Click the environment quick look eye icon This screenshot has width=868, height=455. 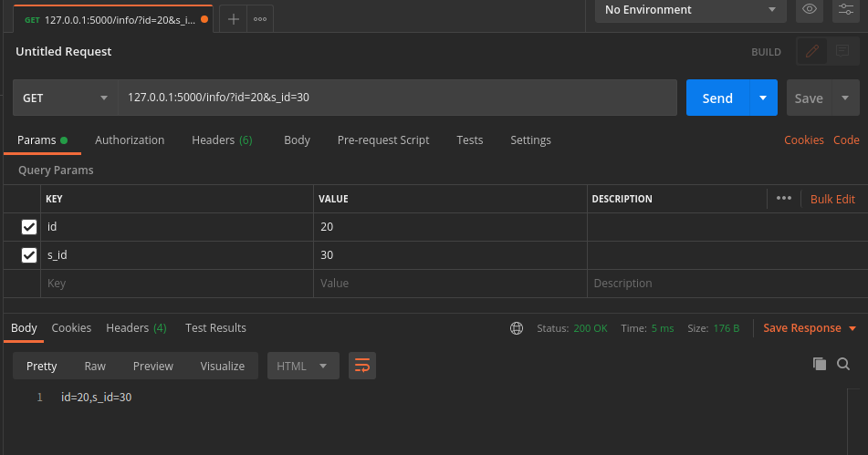[x=809, y=10]
